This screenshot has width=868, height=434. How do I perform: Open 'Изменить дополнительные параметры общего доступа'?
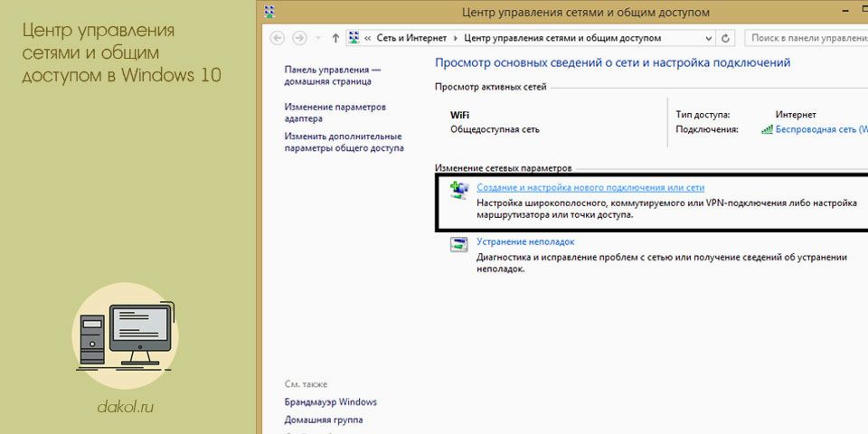tap(344, 142)
